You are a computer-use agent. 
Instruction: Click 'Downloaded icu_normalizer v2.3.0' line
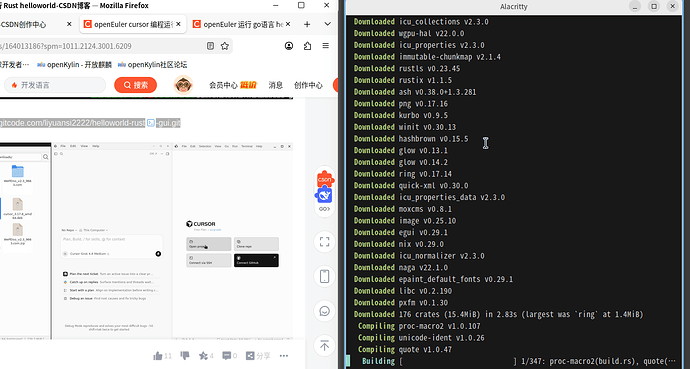[419, 256]
